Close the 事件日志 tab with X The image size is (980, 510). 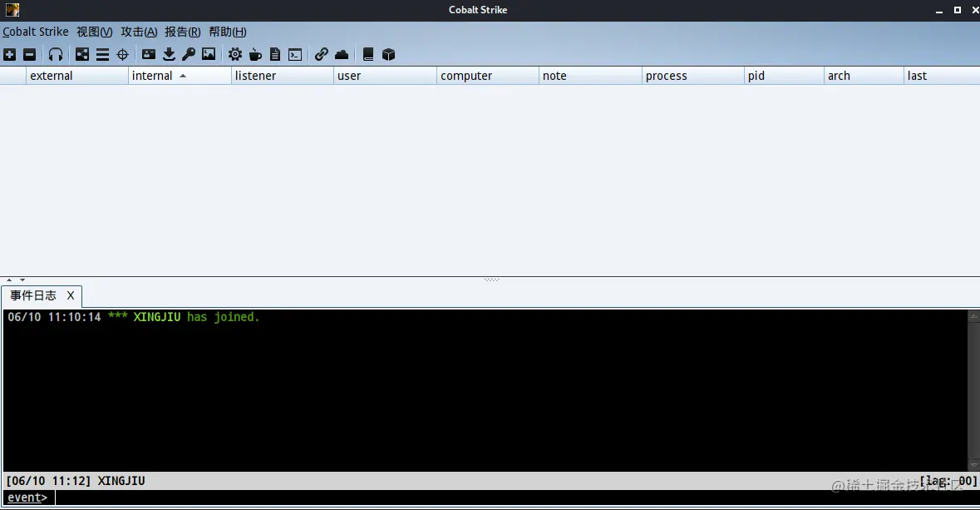[x=71, y=295]
